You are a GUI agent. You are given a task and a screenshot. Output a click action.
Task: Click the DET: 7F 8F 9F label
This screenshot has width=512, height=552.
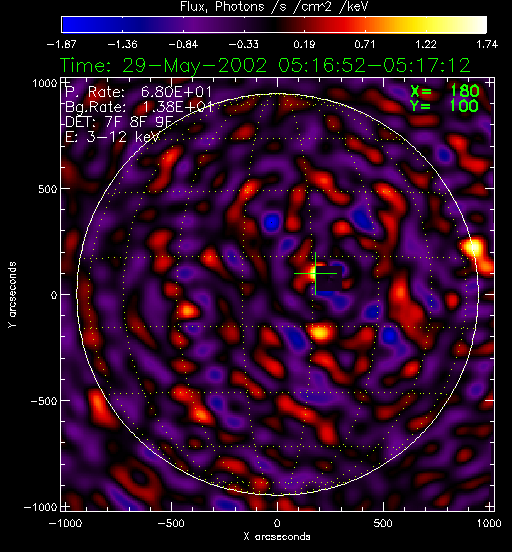[x=119, y=122]
